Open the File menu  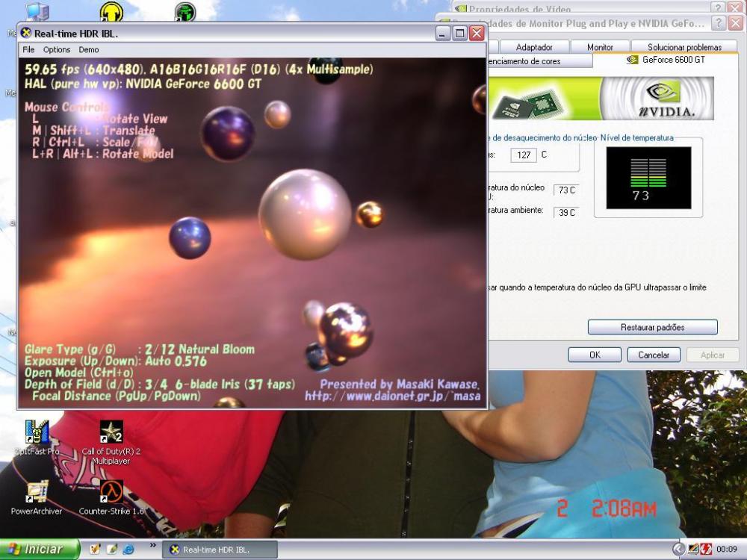[28, 50]
